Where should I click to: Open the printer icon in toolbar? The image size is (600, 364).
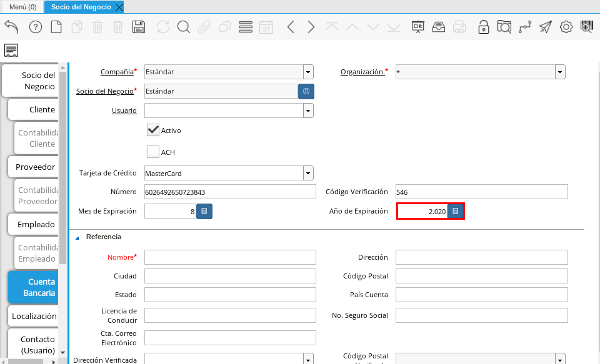tap(459, 27)
